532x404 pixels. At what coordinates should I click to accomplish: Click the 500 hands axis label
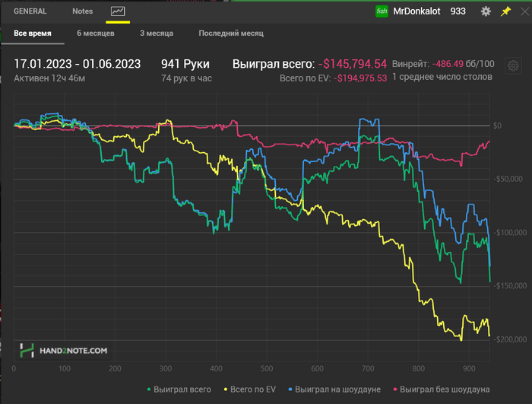tap(267, 369)
